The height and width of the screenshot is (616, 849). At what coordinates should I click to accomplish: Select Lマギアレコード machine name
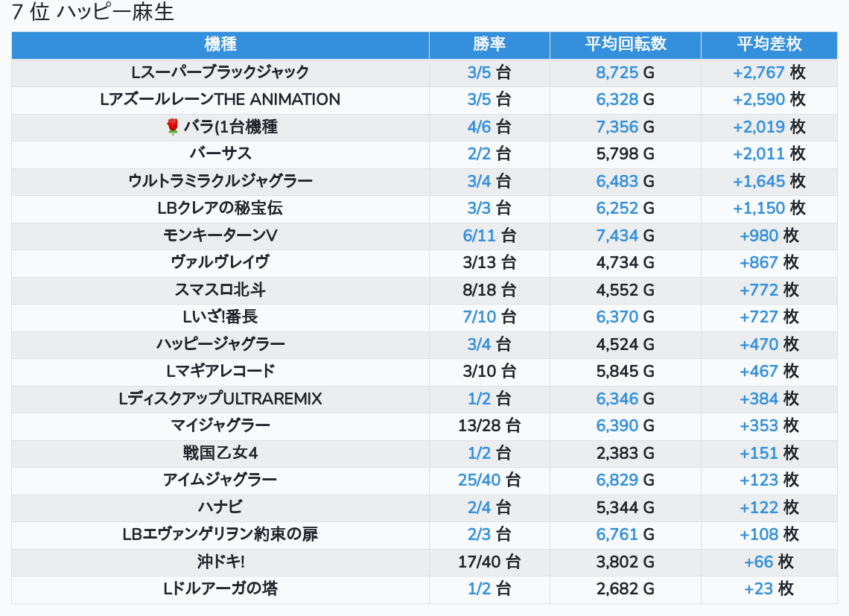pyautogui.click(x=220, y=372)
